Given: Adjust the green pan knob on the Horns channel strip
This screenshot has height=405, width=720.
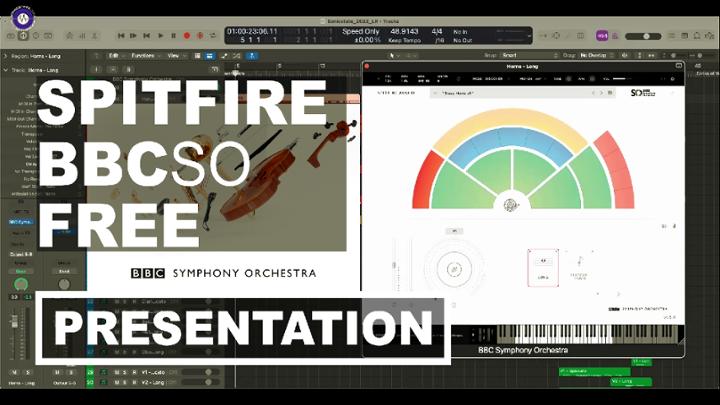Looking at the screenshot, I should (21, 284).
